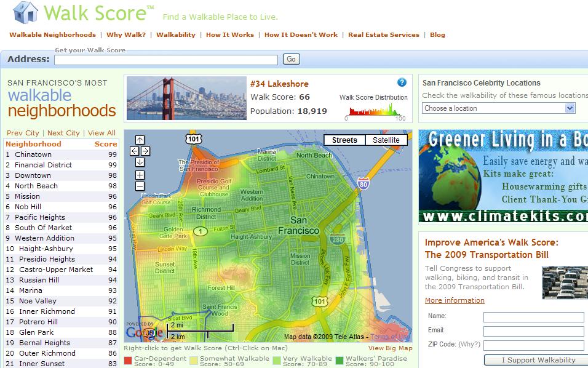Focus the Address input field

click(165, 60)
